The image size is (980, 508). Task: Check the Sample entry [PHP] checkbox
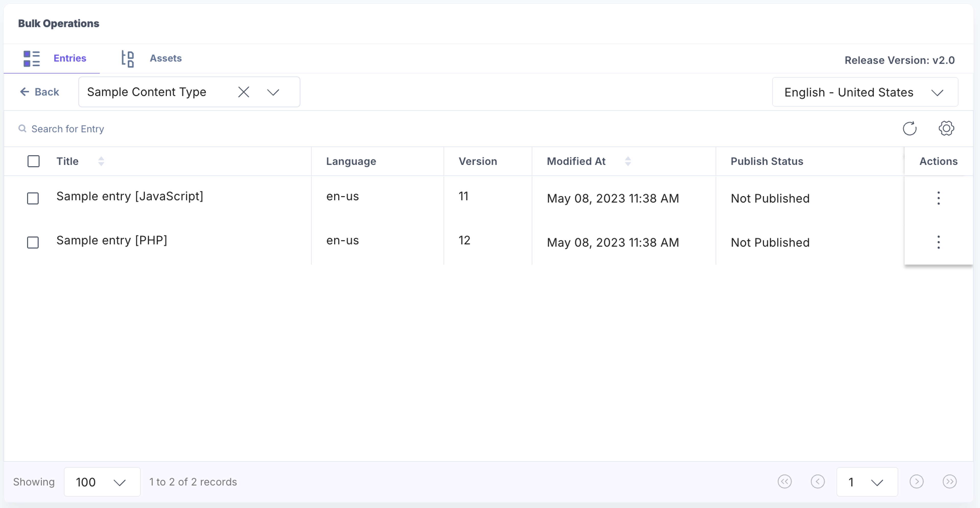pyautogui.click(x=33, y=242)
